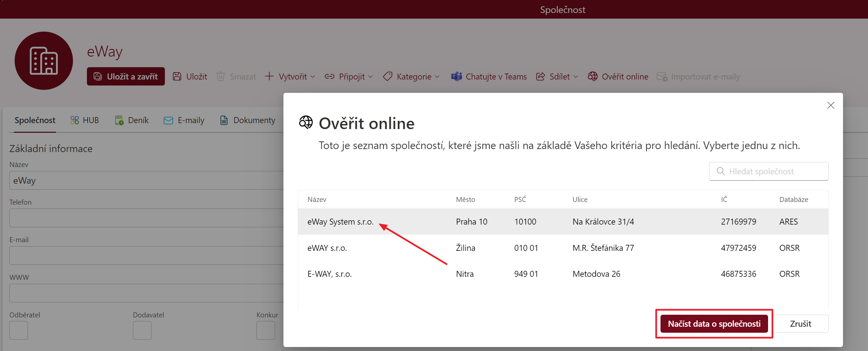868x351 pixels.
Task: Click IČ value 46875336
Action: click(738, 274)
